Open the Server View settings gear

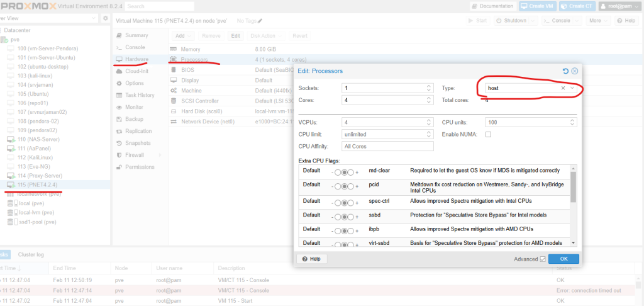click(106, 18)
